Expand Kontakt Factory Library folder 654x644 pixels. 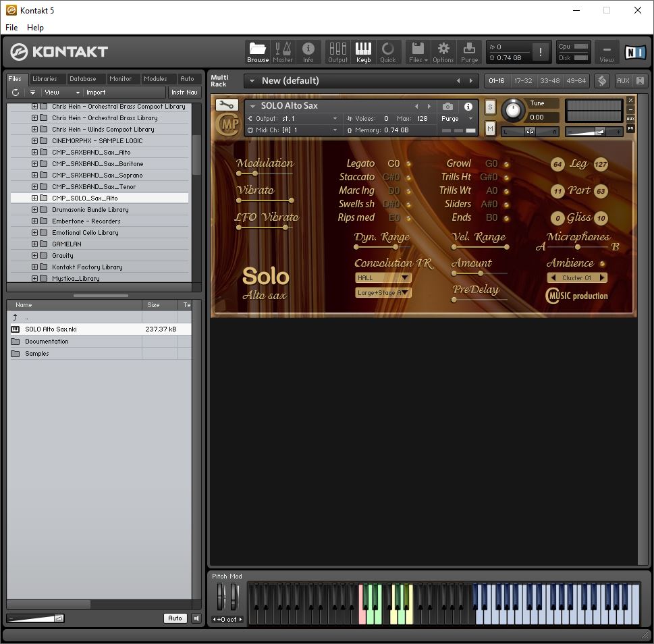34,267
